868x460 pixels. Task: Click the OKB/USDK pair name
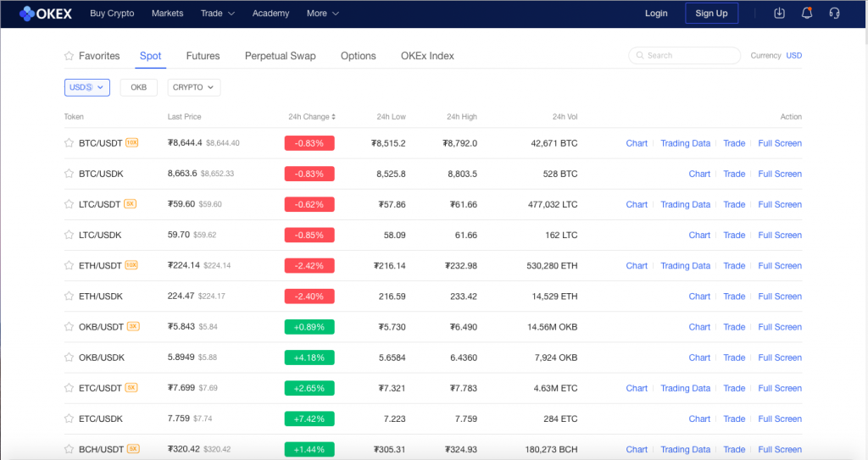tap(102, 357)
